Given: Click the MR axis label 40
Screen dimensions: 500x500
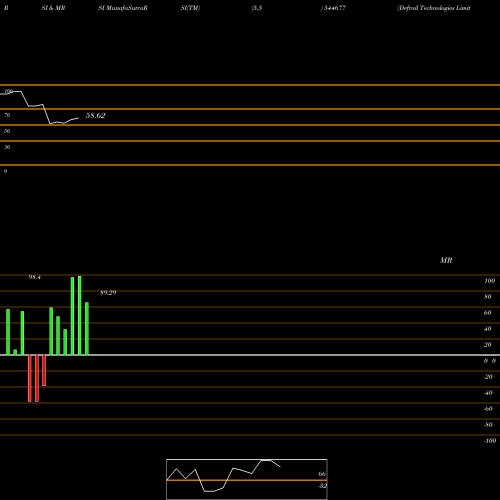Looking at the screenshot, I should (x=487, y=329).
